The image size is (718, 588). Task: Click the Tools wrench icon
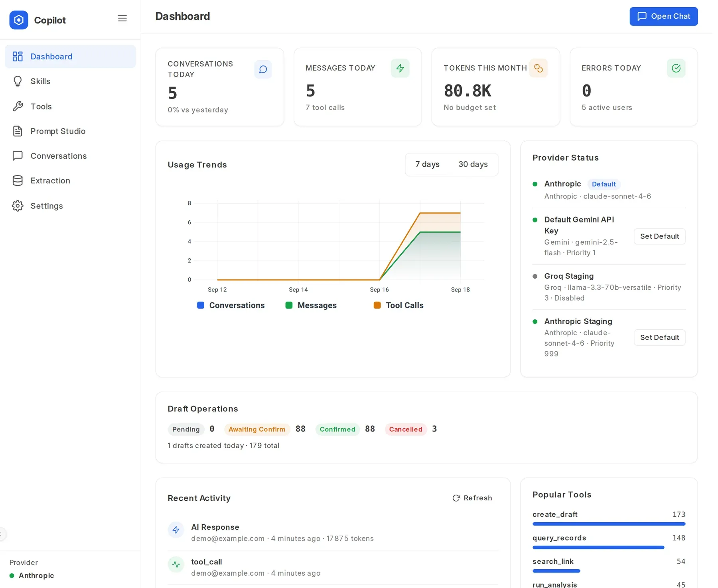[18, 106]
